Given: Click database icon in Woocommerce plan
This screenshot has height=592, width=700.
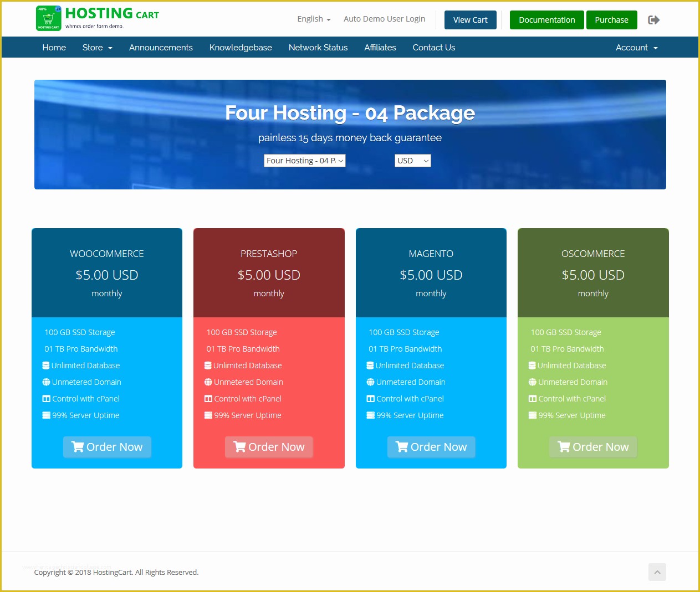Looking at the screenshot, I should [46, 366].
